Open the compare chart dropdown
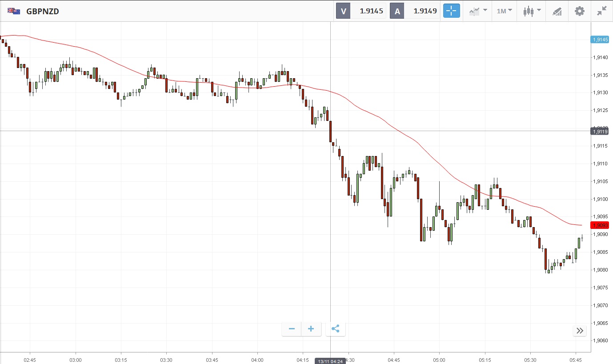This screenshot has height=364, width=613. point(478,11)
